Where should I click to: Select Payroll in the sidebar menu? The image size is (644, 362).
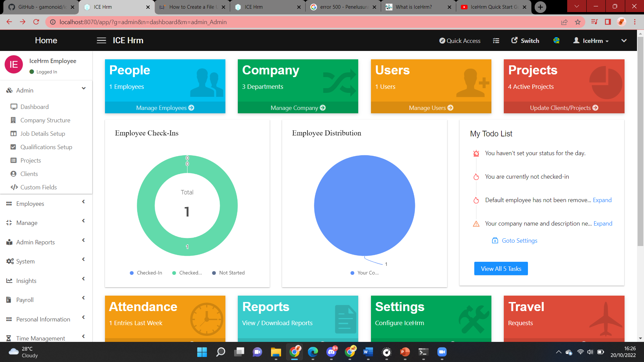point(25,300)
